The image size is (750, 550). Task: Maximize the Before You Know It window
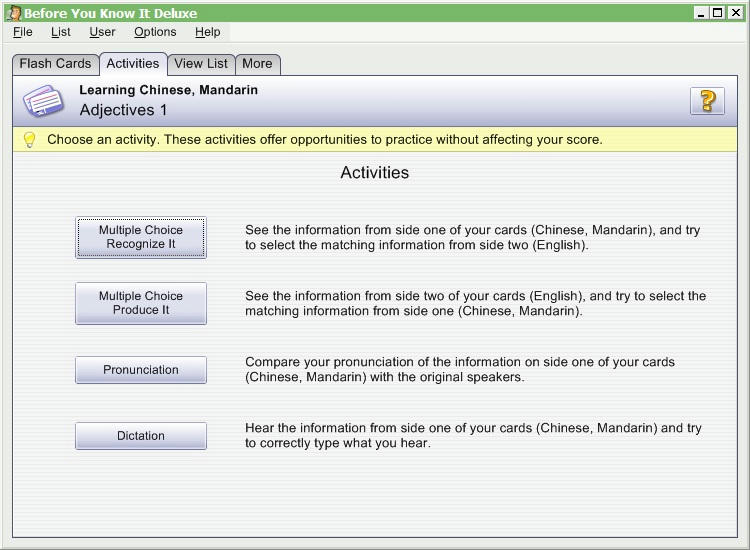(718, 13)
